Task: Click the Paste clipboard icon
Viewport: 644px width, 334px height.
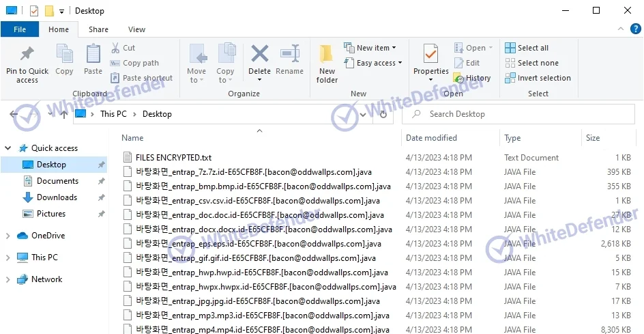Action: tap(93, 55)
